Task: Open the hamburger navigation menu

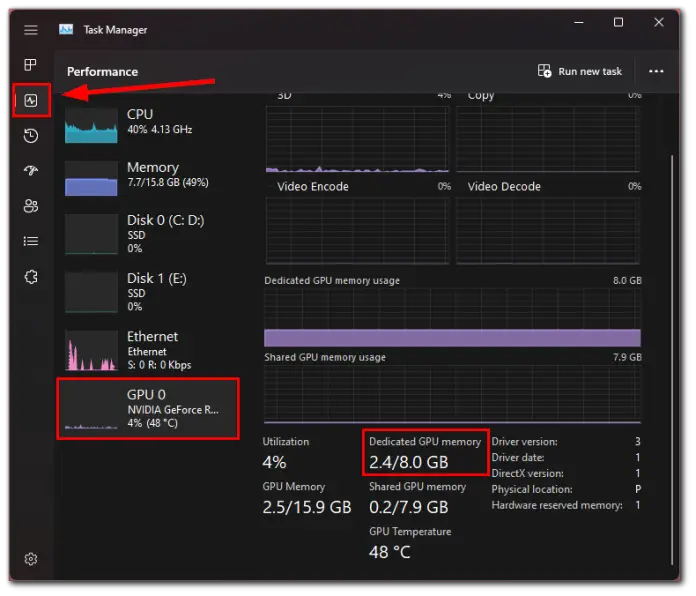Action: (31, 30)
